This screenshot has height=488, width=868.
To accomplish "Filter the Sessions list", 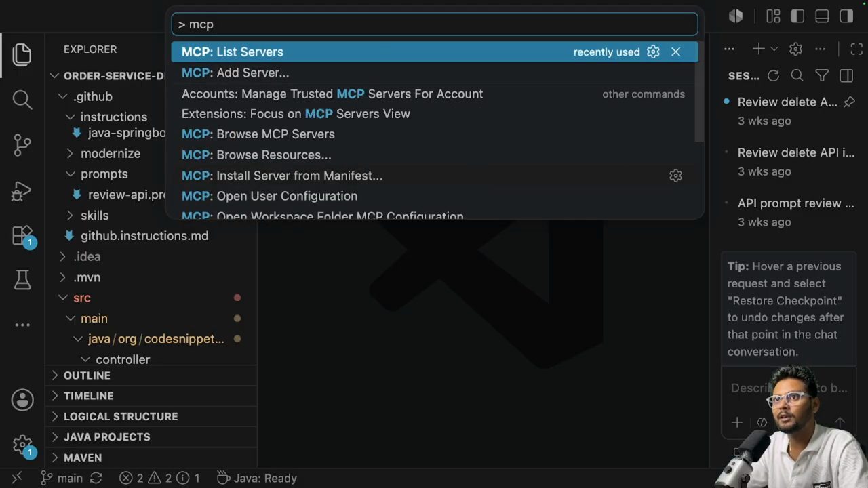I will 822,76.
